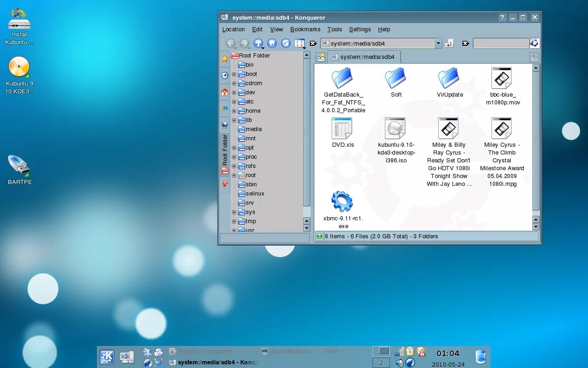Screen dimensions: 588x368
Task: Select the system:/media/sdb4 tab
Action: tap(364, 57)
